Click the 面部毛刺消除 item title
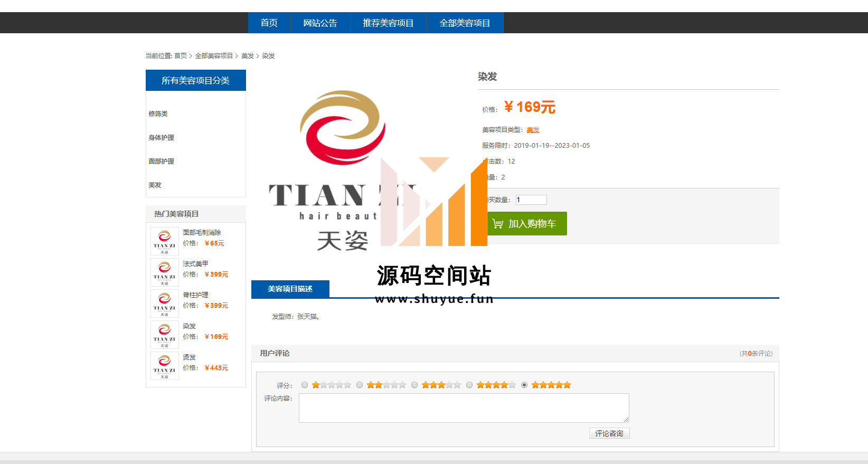This screenshot has height=464, width=868. [202, 233]
